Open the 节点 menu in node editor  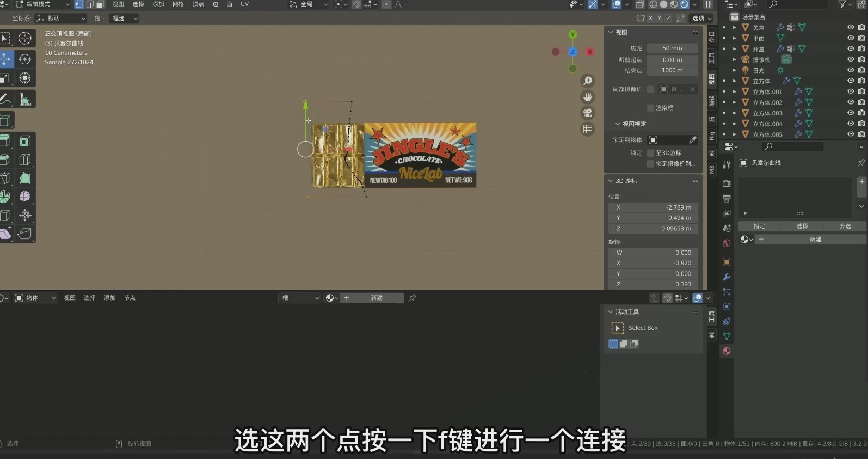click(130, 298)
